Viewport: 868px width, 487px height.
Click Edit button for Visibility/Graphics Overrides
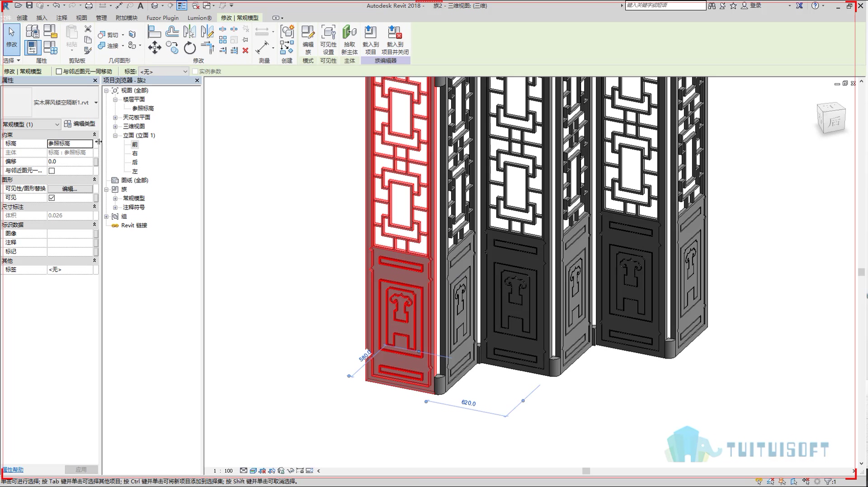pos(70,189)
